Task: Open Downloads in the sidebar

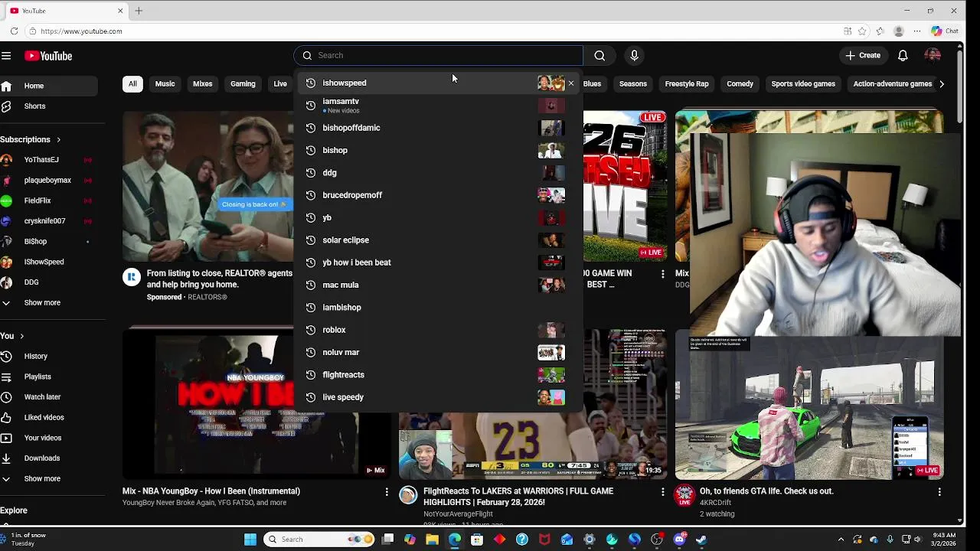Action: click(x=41, y=458)
